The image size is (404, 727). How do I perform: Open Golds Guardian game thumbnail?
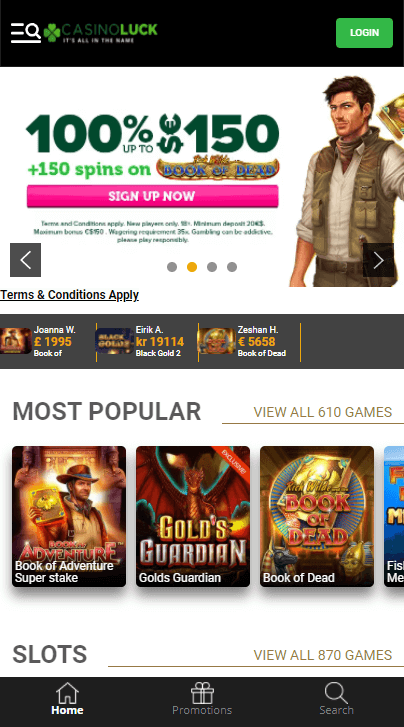pos(193,517)
